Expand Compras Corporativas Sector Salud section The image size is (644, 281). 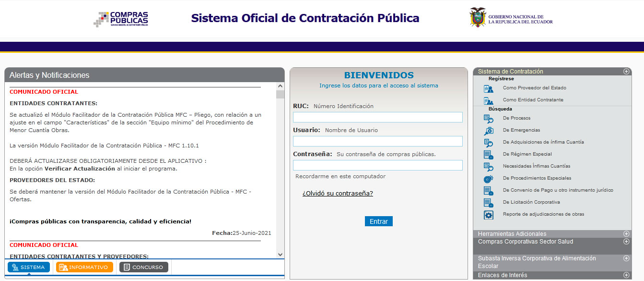(x=626, y=242)
